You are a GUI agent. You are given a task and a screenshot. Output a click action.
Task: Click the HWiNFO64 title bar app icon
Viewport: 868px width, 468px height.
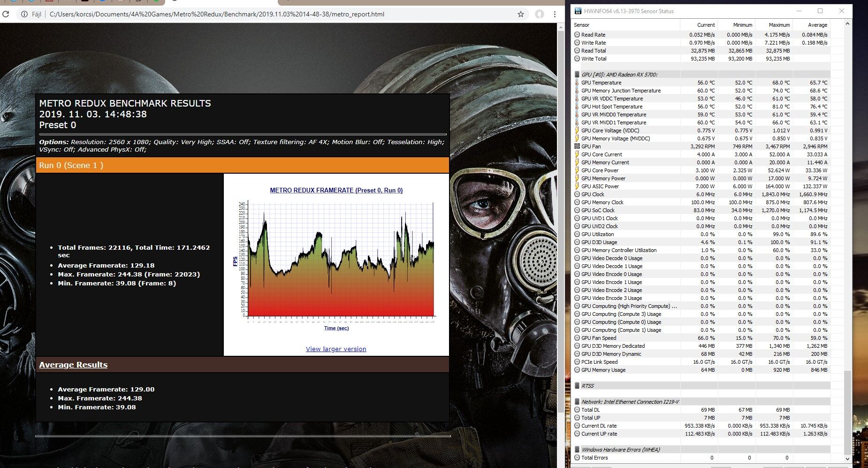tap(577, 11)
